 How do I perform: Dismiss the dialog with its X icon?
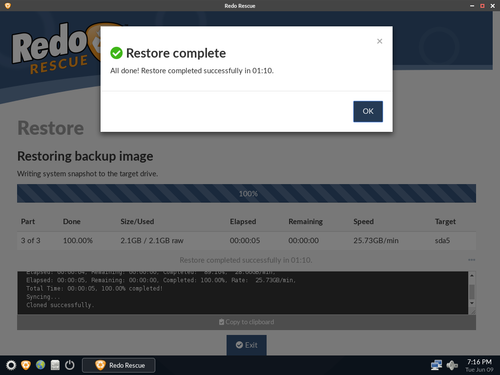379,41
